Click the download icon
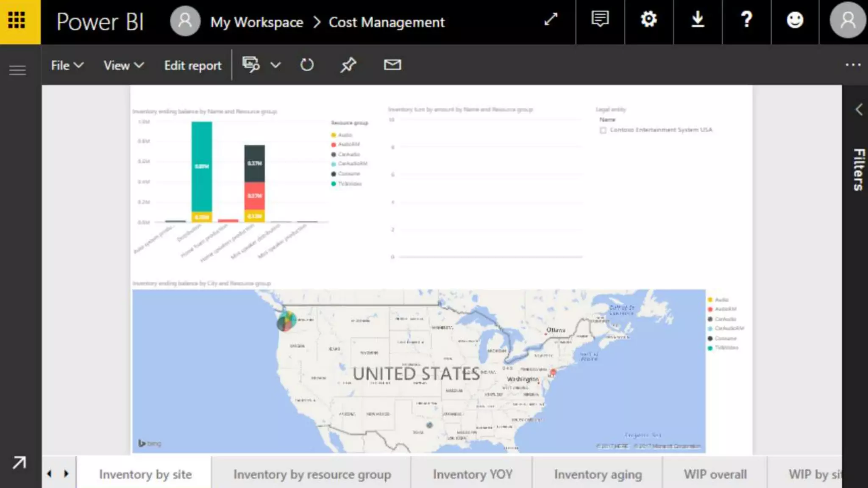The image size is (868, 488). point(698,19)
